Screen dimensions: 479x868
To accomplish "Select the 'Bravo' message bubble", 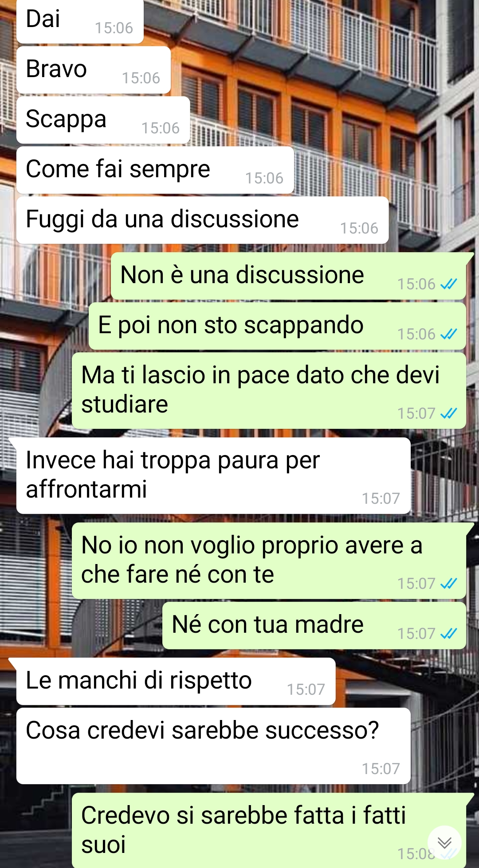I will [x=94, y=70].
